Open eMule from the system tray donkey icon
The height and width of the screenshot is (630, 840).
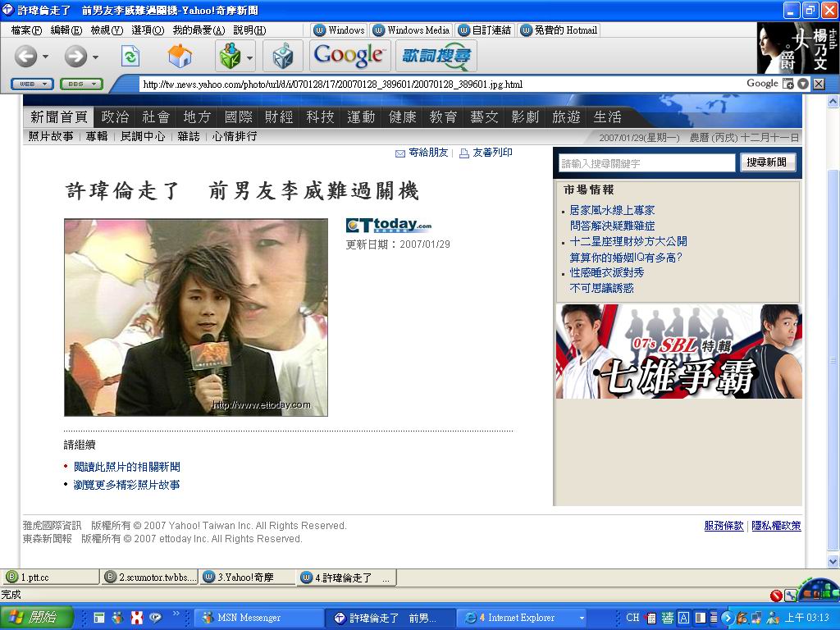(x=742, y=617)
